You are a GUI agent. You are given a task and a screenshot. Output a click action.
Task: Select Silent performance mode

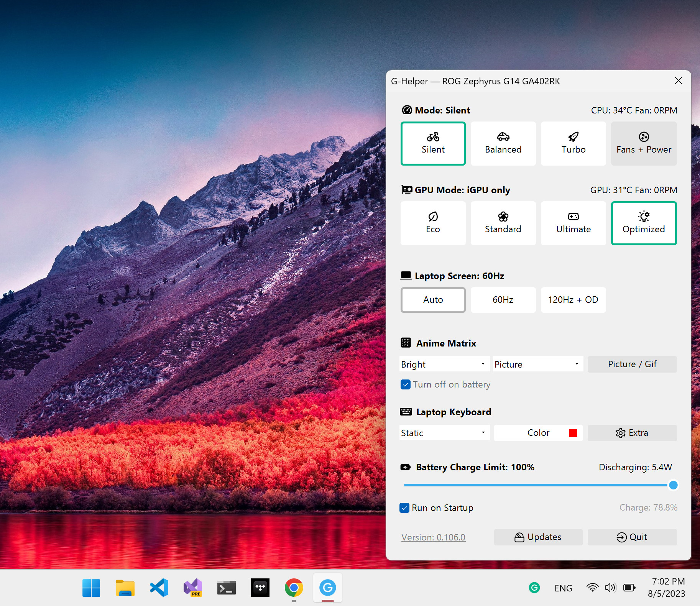433,143
